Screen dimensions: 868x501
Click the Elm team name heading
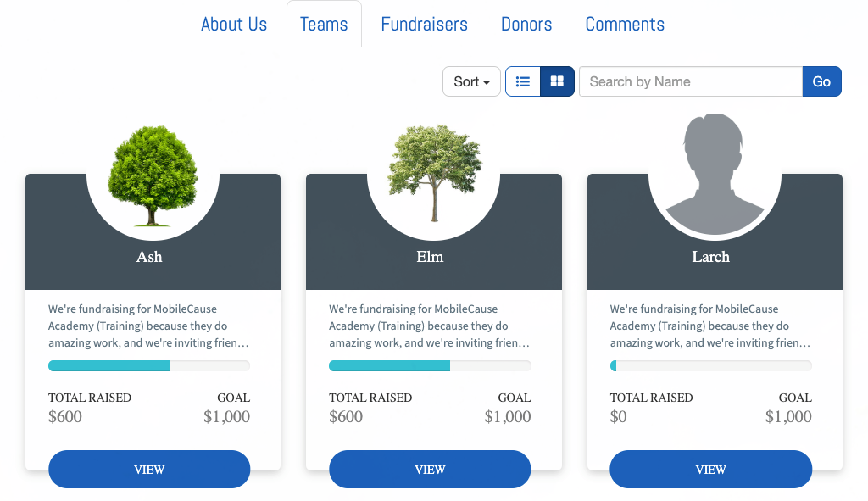(430, 257)
